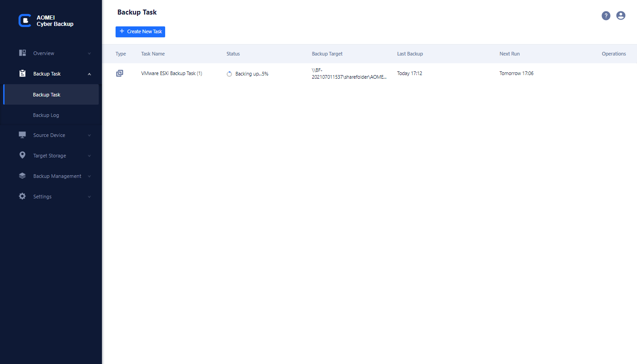This screenshot has width=637, height=364.
Task: Click the Target Storage location pin icon
Action: [x=22, y=155]
